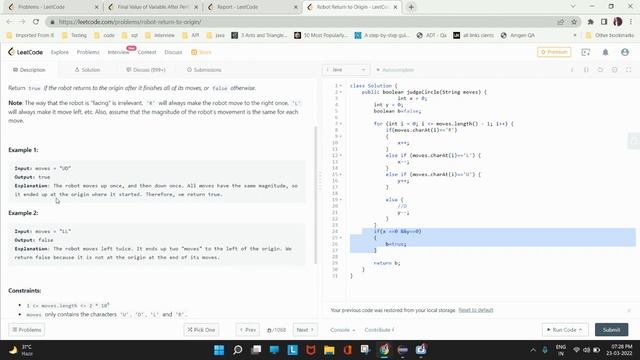Go to the Next problem
The image size is (640, 360).
point(305,330)
